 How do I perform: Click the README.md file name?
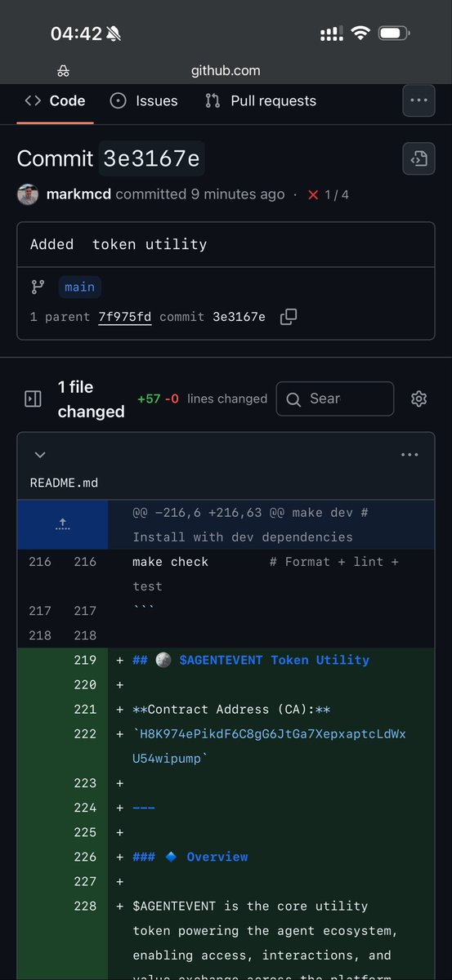tap(64, 483)
